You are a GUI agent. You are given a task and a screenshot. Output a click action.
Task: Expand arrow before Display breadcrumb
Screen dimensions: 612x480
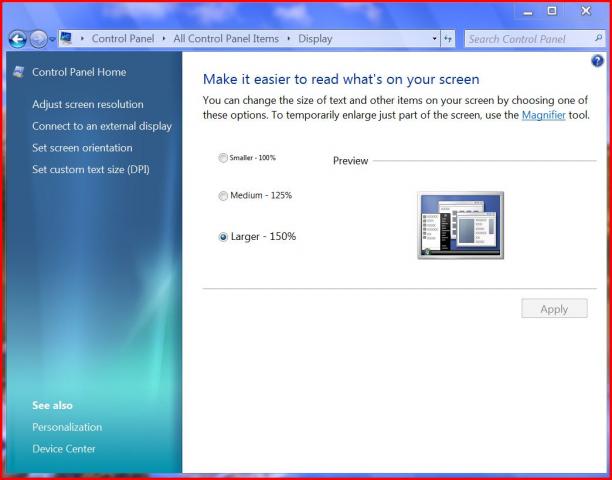(x=289, y=39)
